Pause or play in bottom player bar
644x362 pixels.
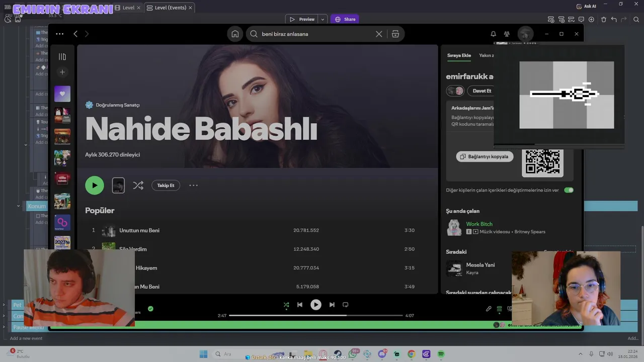[x=316, y=305]
